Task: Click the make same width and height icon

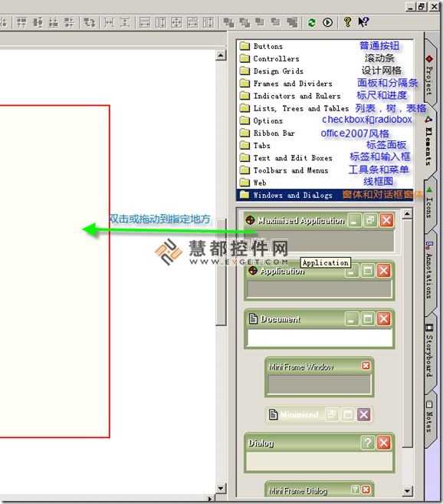Action: click(176, 22)
